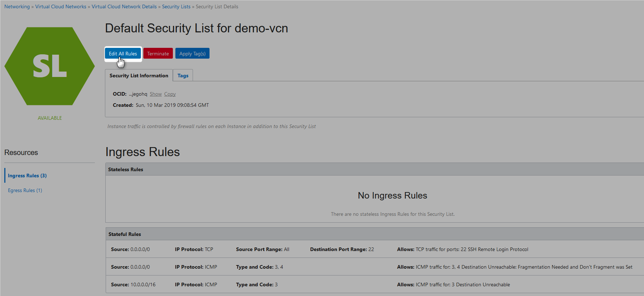Click the Stateless Rules section header

point(374,169)
